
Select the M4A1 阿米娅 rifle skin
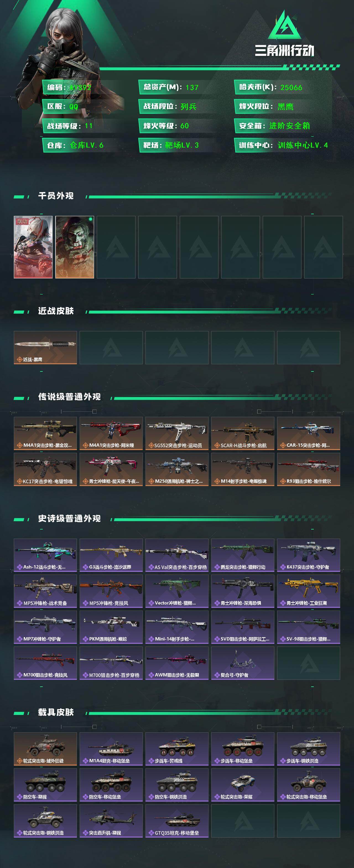111,433
